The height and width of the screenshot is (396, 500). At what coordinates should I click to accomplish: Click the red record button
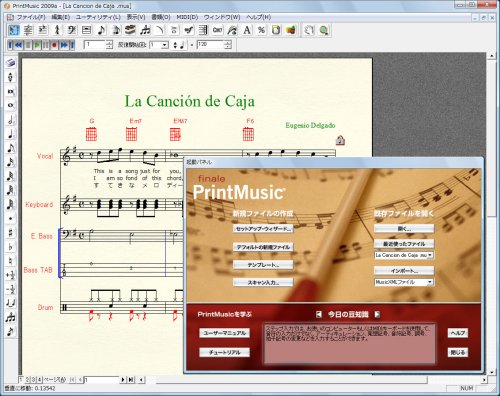click(54, 45)
